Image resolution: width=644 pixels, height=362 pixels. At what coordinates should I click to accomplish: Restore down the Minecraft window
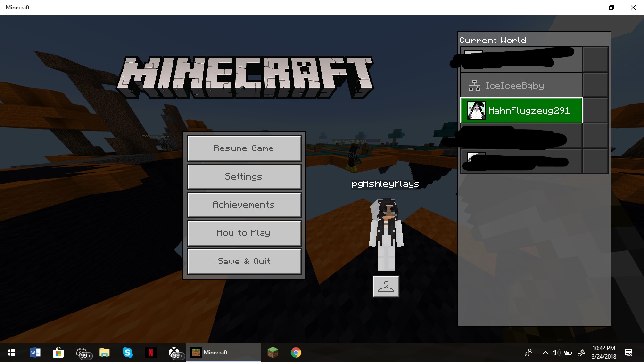click(x=611, y=8)
